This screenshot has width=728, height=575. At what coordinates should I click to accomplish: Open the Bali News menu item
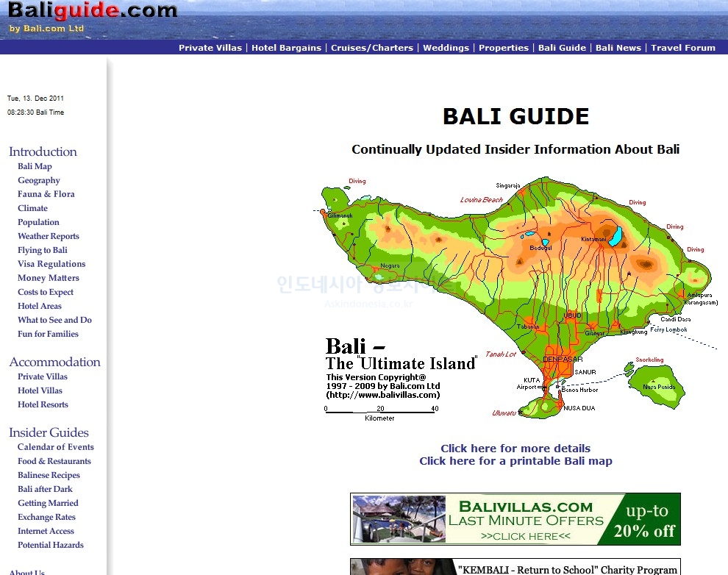(x=618, y=48)
